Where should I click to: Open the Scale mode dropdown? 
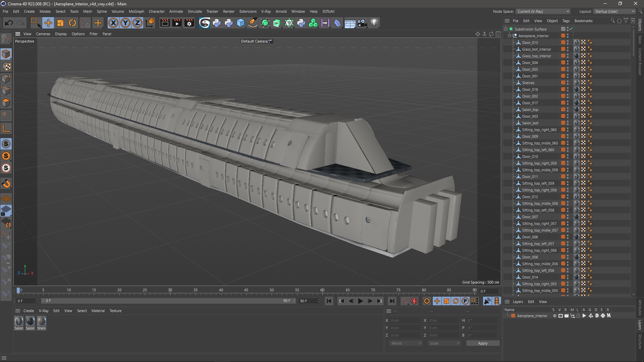[x=444, y=343]
